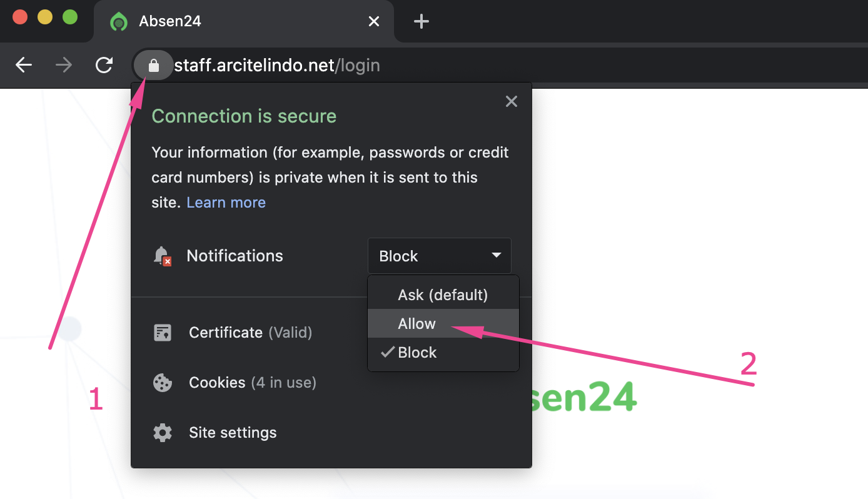This screenshot has height=499, width=868.
Task: Open a new tab with plus icon
Action: click(x=421, y=22)
